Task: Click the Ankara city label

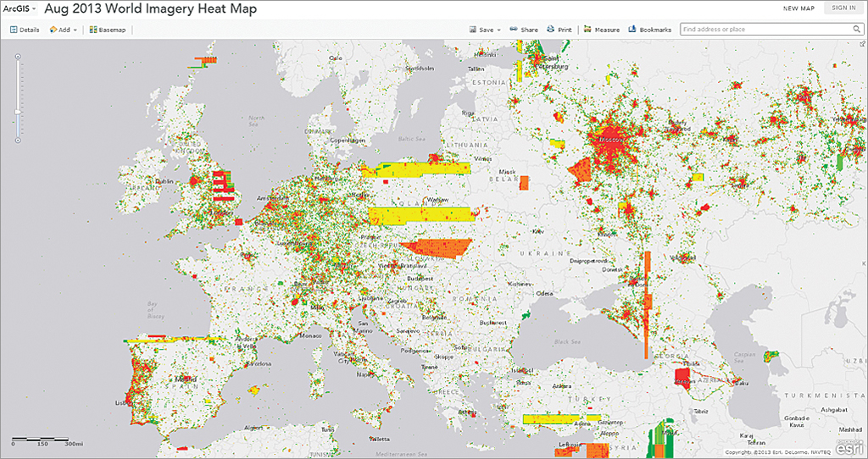Action: [x=563, y=385]
